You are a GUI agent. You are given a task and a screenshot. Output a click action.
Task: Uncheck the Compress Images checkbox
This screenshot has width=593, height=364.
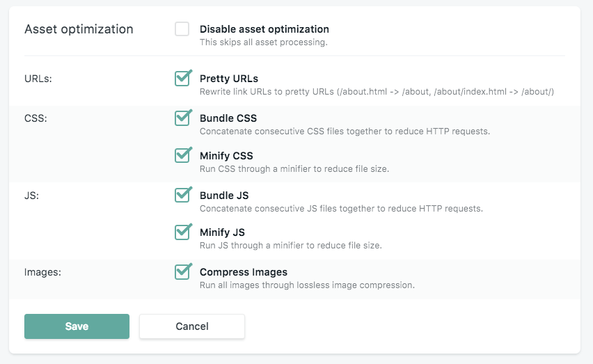182,272
